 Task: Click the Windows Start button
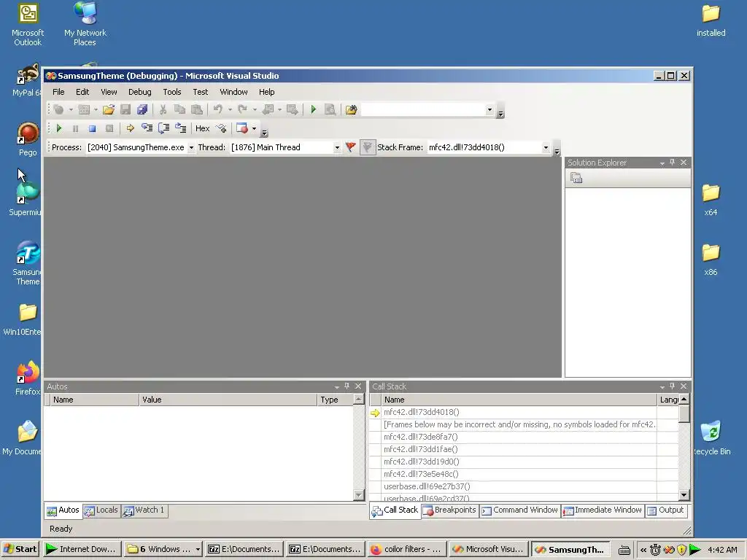(20, 550)
